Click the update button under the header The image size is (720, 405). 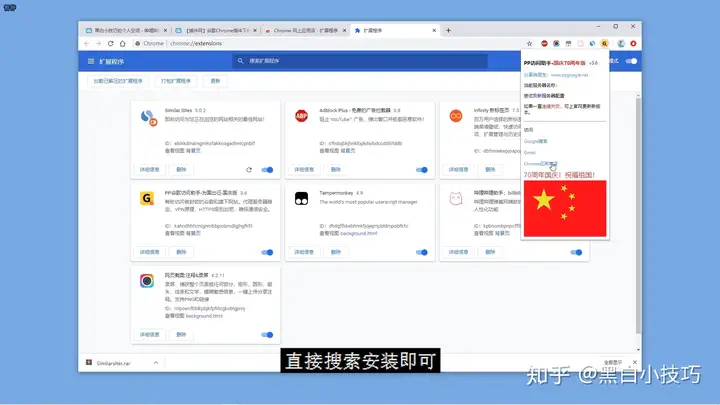(215, 81)
